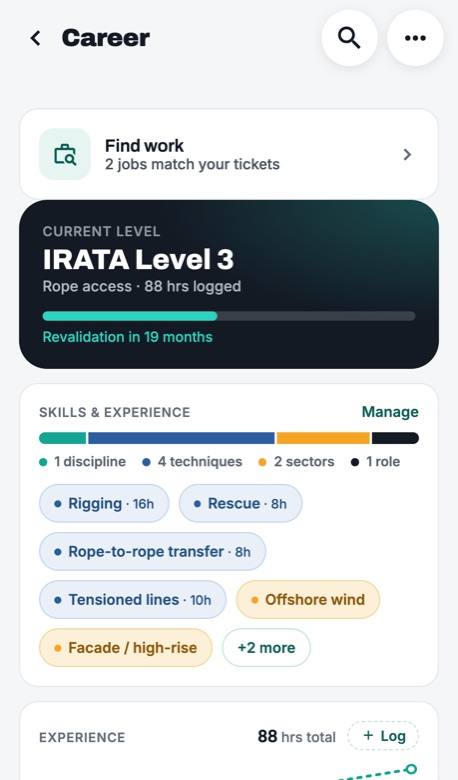
Task: Expand skills with '+2 more'
Action: 266,648
